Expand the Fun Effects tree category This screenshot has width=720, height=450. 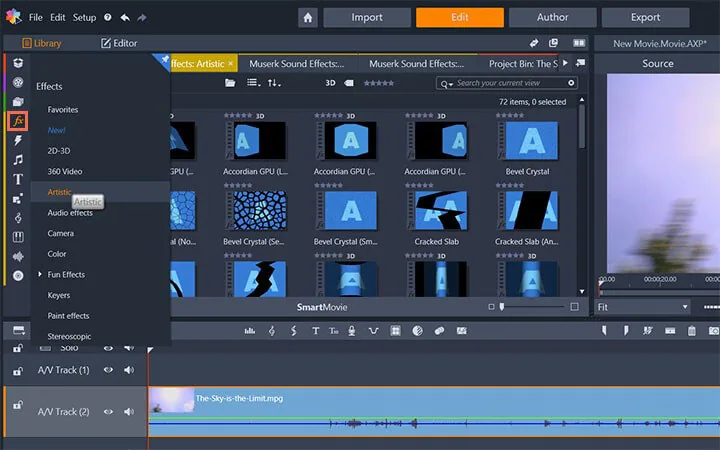[x=40, y=274]
